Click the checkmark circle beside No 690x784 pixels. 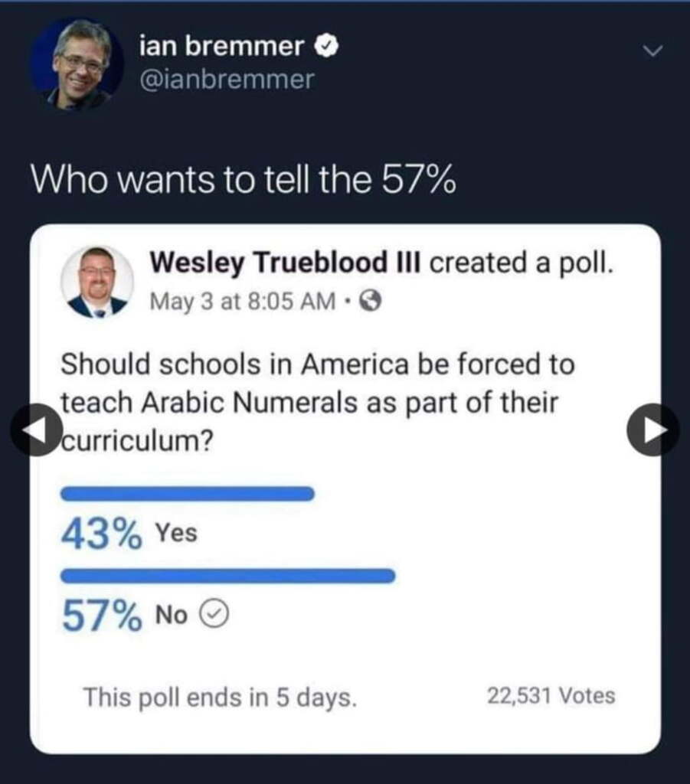(x=214, y=614)
